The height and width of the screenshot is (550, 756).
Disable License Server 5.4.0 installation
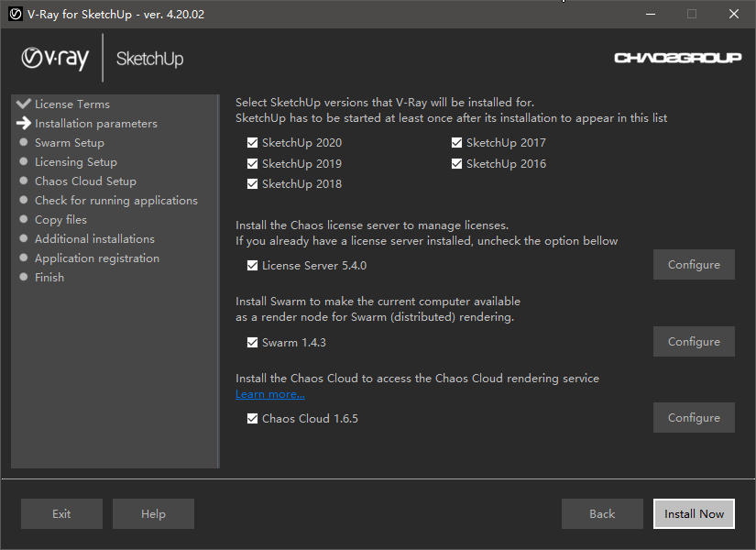click(x=252, y=265)
